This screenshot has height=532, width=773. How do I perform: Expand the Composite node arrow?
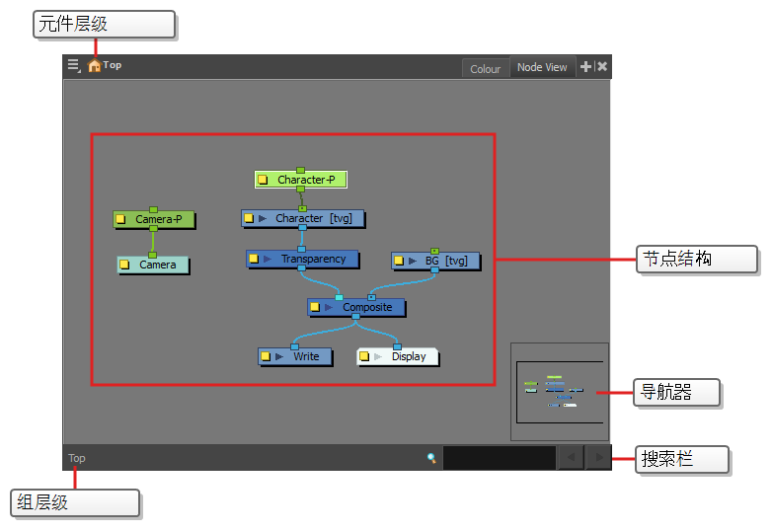pos(329,308)
